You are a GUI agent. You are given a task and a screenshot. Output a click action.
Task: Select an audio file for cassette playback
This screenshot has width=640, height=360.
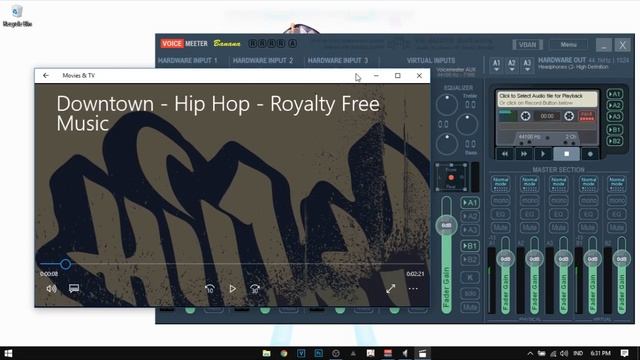[547, 99]
